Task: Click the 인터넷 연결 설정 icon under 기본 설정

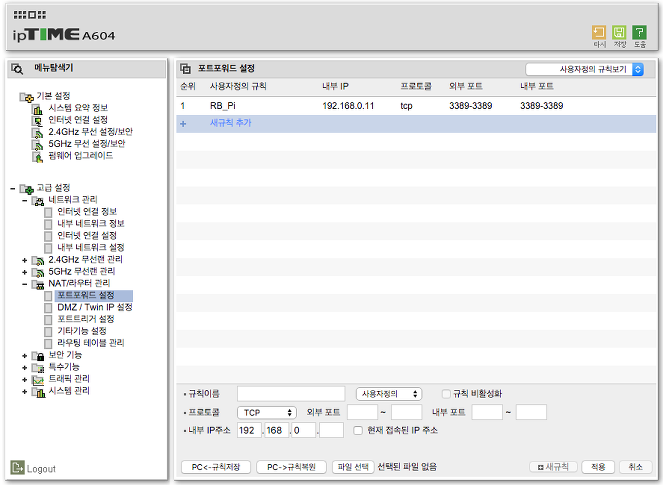Action: [x=38, y=121]
